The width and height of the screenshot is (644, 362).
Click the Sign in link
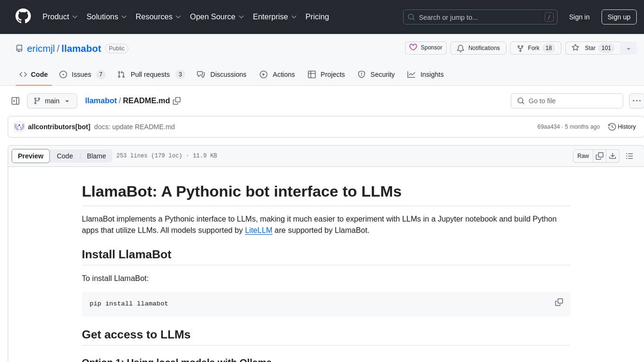coord(579,17)
